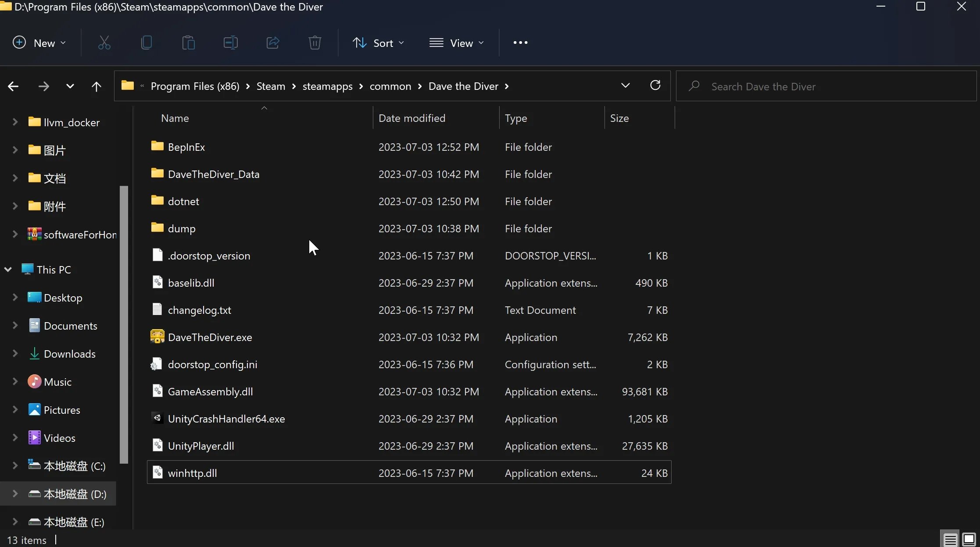This screenshot has height=547, width=980.
Task: Click the Copy icon in toolbar
Action: point(146,43)
